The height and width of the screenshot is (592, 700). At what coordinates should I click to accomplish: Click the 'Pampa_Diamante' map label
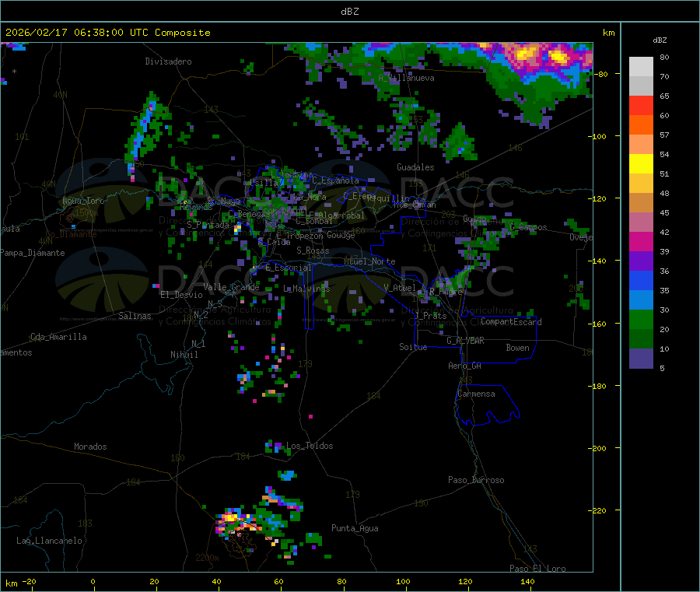point(33,253)
